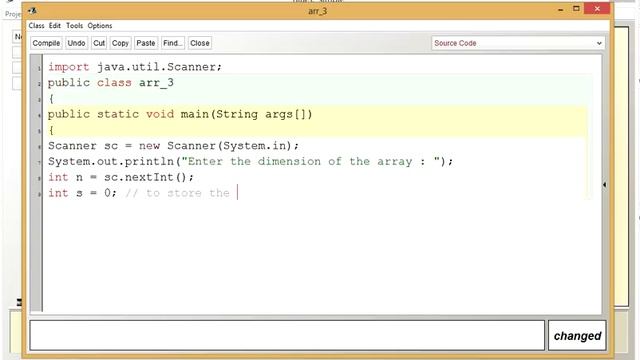The image size is (640, 360).
Task: Click the 'changed' status indicator
Action: (577, 336)
